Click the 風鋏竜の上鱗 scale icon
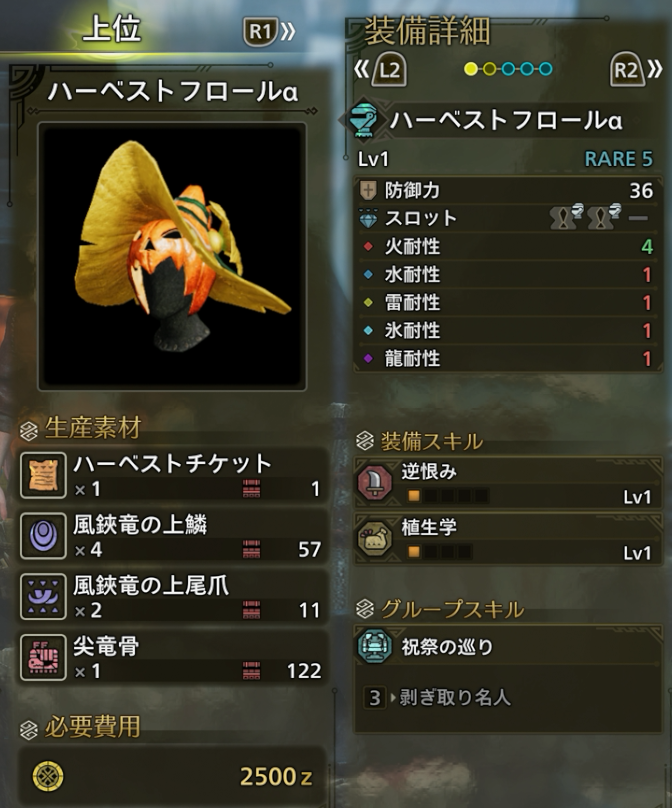The image size is (672, 808). click(43, 536)
